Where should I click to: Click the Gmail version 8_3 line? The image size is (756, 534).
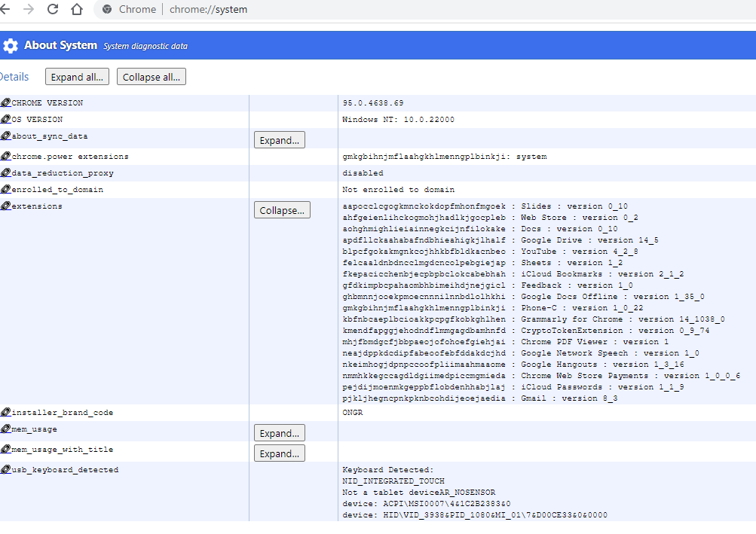tap(480, 398)
